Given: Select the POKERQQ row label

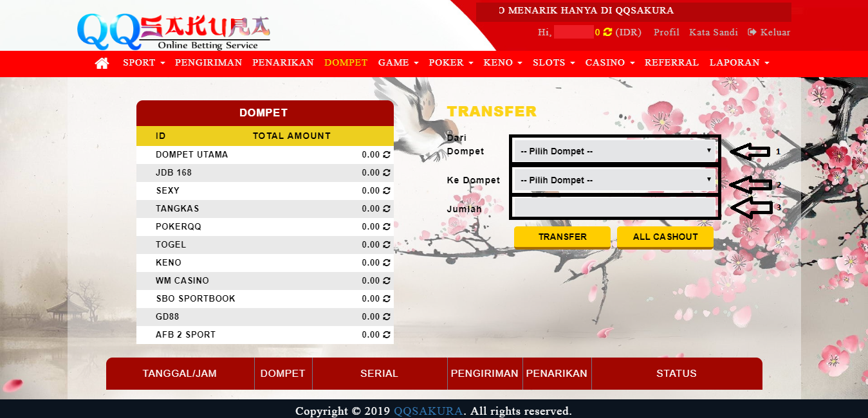Looking at the screenshot, I should 178,227.
